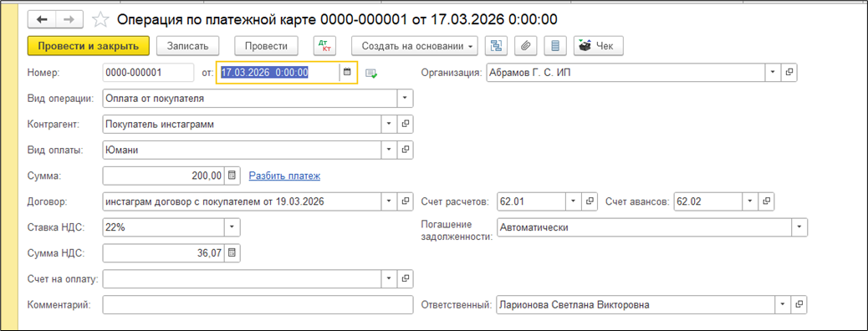Click the Комментарий input field

pyautogui.click(x=258, y=304)
